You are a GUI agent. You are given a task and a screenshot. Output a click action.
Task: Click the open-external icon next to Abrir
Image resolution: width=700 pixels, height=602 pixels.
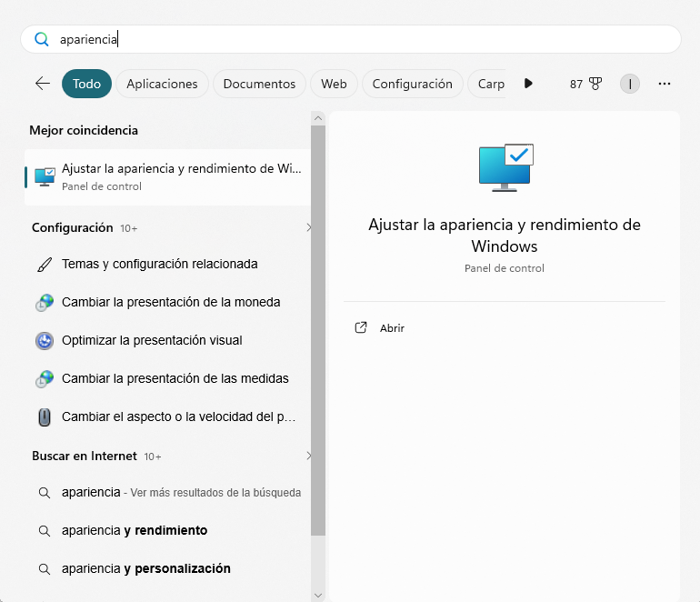[x=361, y=327]
